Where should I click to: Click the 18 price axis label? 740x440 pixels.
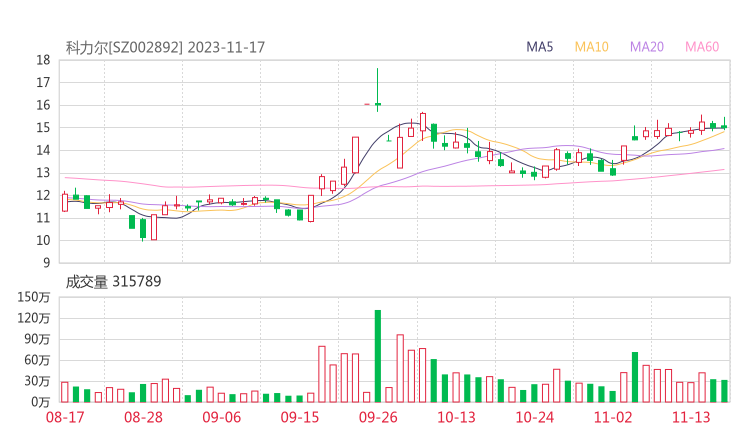coord(43,60)
